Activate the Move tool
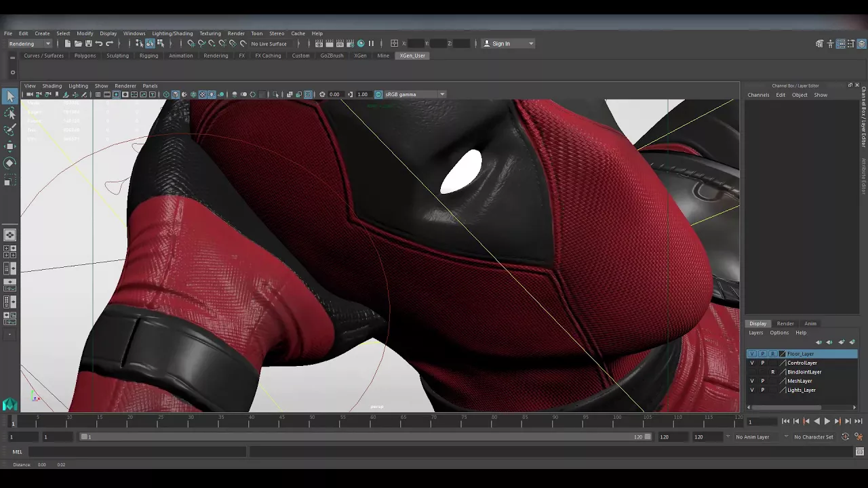The width and height of the screenshot is (868, 488). (9, 146)
